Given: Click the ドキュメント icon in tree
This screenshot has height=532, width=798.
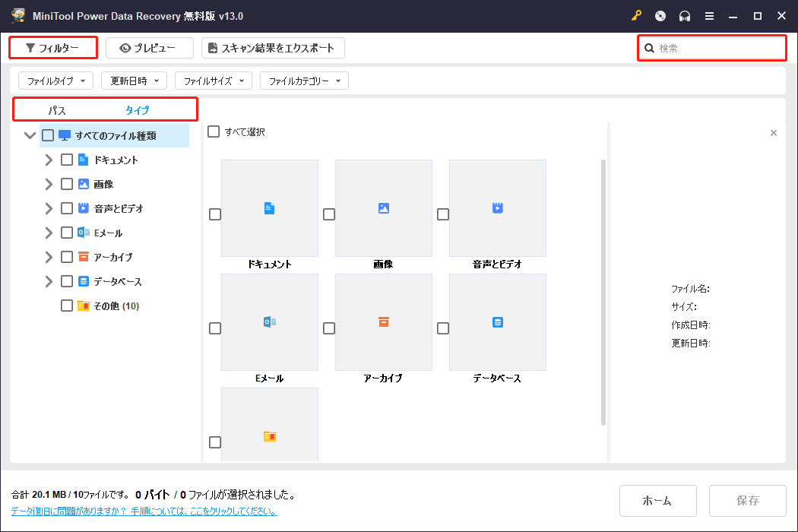Looking at the screenshot, I should (x=84, y=160).
